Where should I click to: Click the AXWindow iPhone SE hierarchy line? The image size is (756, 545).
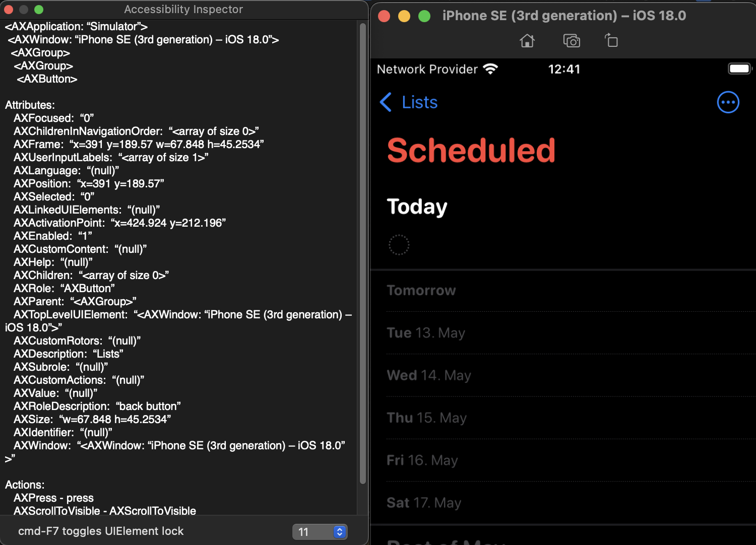point(143,39)
